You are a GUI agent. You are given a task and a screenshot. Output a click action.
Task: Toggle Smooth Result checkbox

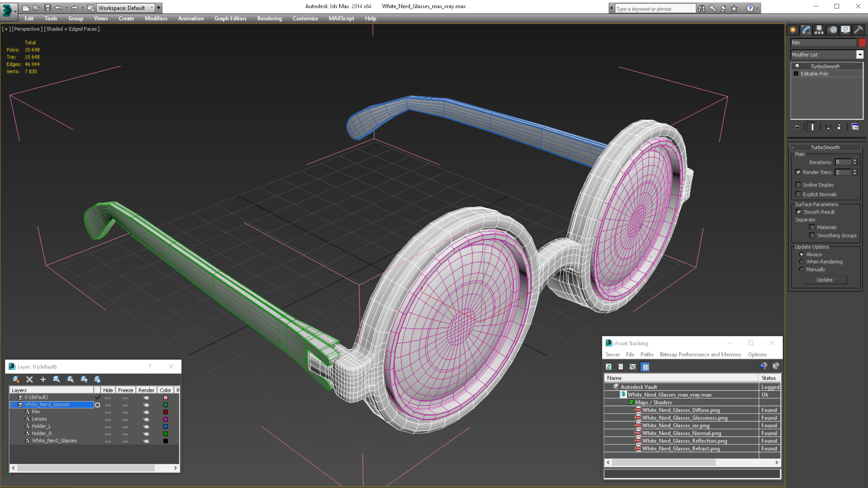pyautogui.click(x=799, y=211)
